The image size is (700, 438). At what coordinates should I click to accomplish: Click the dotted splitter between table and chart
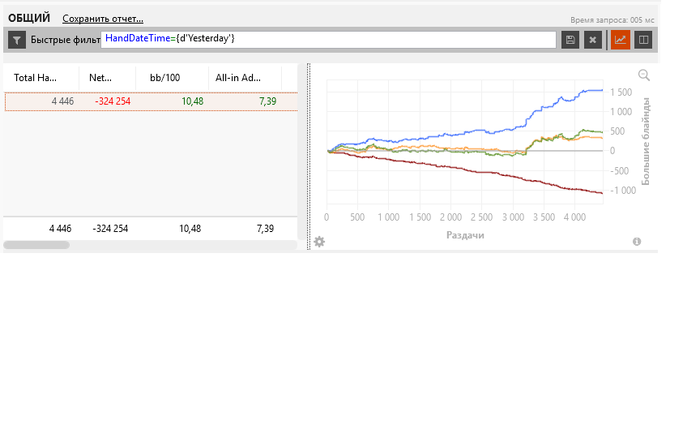308,156
